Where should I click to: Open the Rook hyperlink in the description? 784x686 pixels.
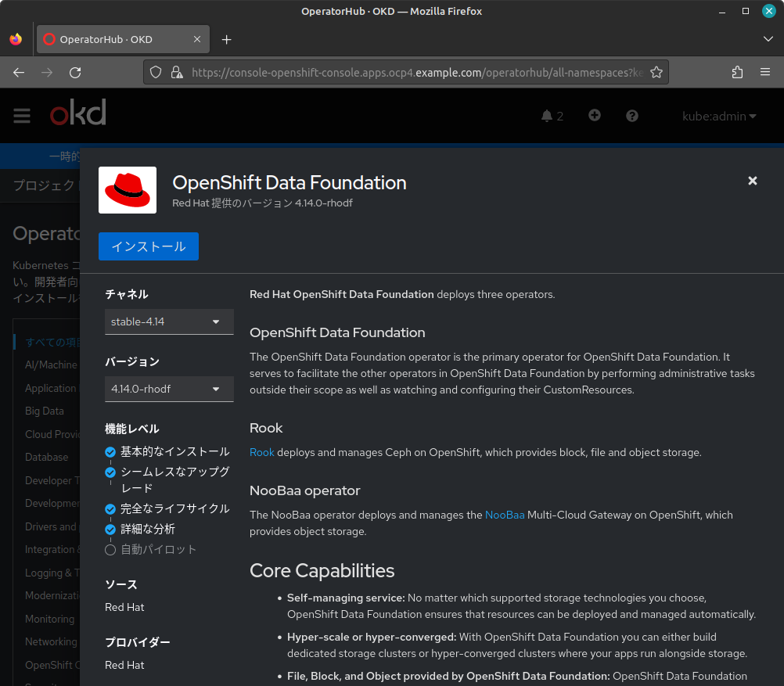(x=261, y=452)
